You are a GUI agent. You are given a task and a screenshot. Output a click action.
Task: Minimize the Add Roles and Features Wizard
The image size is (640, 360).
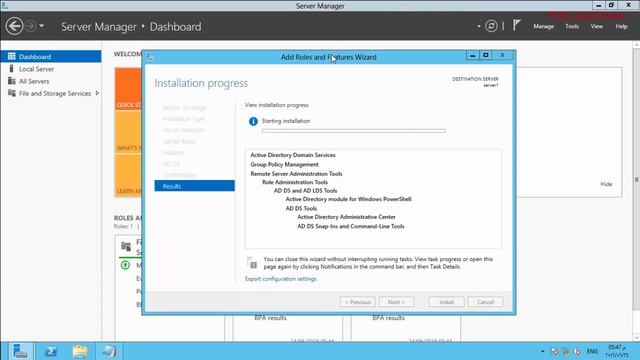click(472, 55)
